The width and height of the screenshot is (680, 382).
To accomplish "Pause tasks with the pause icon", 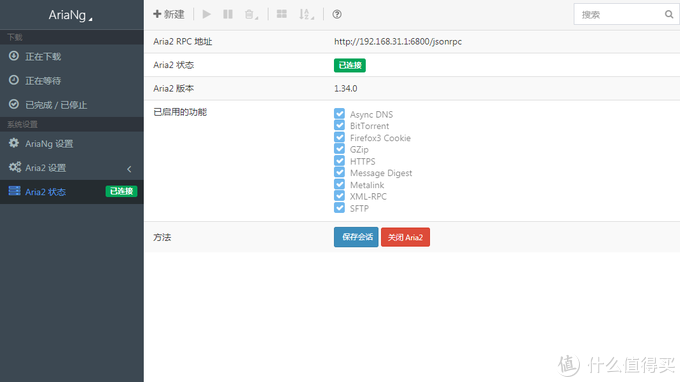I will [x=228, y=14].
